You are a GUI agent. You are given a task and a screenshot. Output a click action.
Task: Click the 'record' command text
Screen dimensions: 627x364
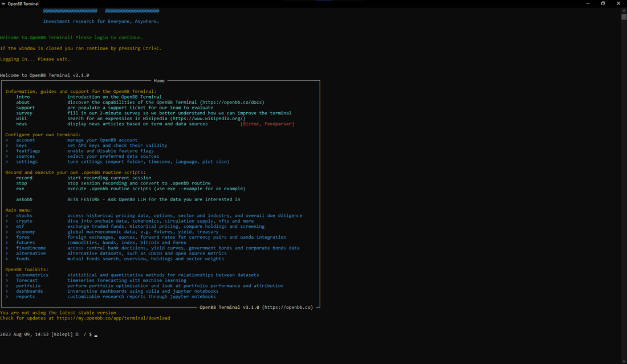point(25,178)
